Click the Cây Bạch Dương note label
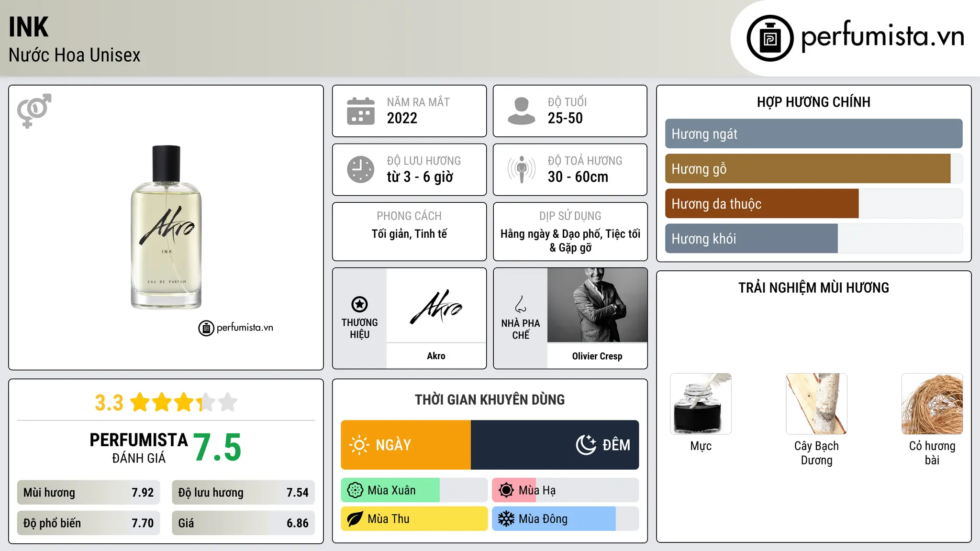 tap(817, 453)
